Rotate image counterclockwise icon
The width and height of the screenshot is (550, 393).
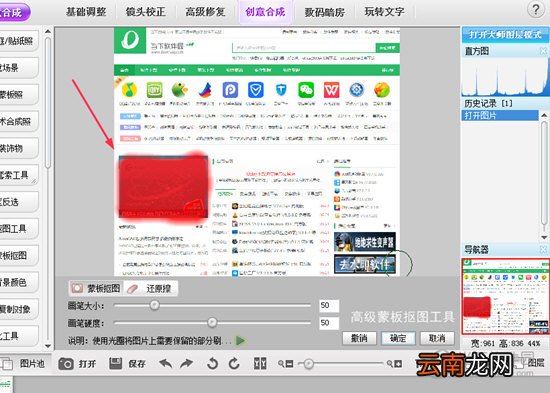tap(212, 364)
